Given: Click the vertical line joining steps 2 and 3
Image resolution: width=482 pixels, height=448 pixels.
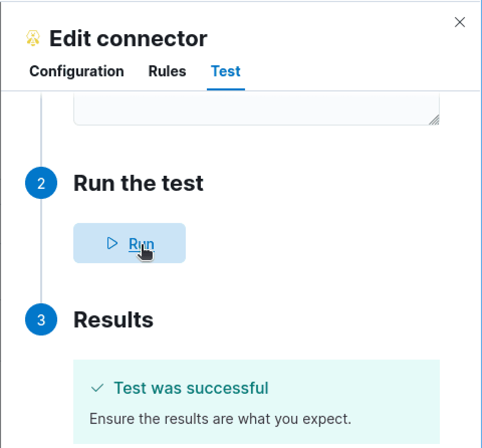Looking at the screenshot, I should 41,251.
